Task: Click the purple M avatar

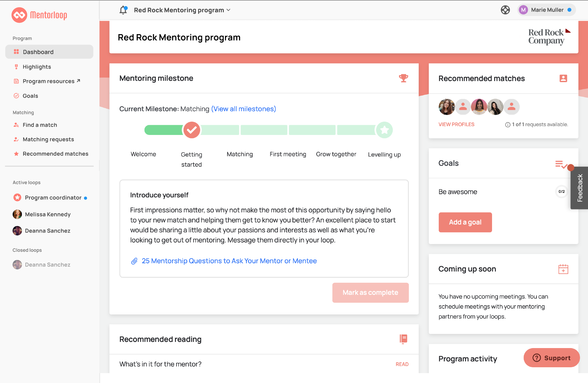Action: point(523,10)
